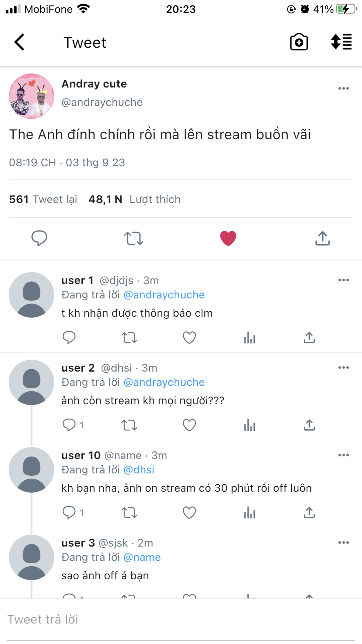View the 561 Tweet lại list

43,200
